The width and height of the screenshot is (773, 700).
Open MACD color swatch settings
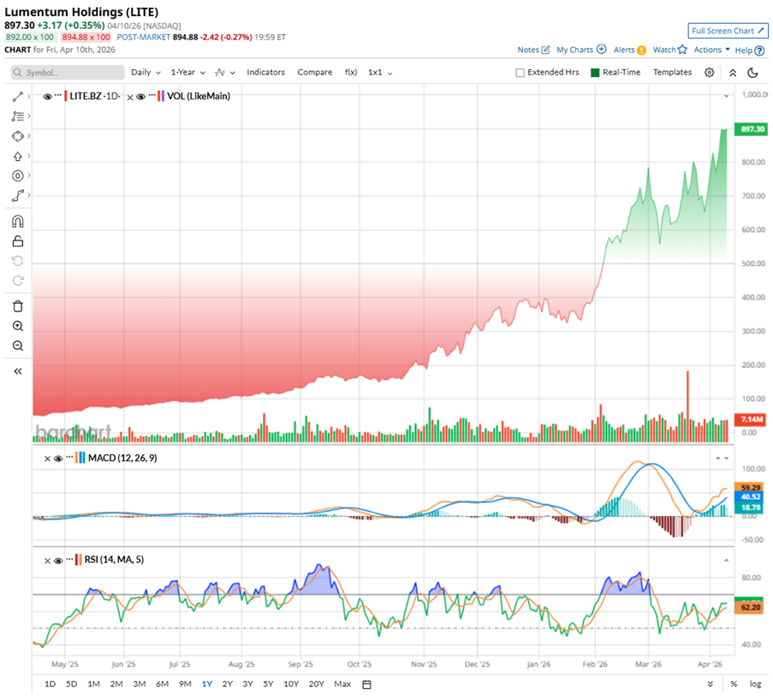click(x=80, y=458)
